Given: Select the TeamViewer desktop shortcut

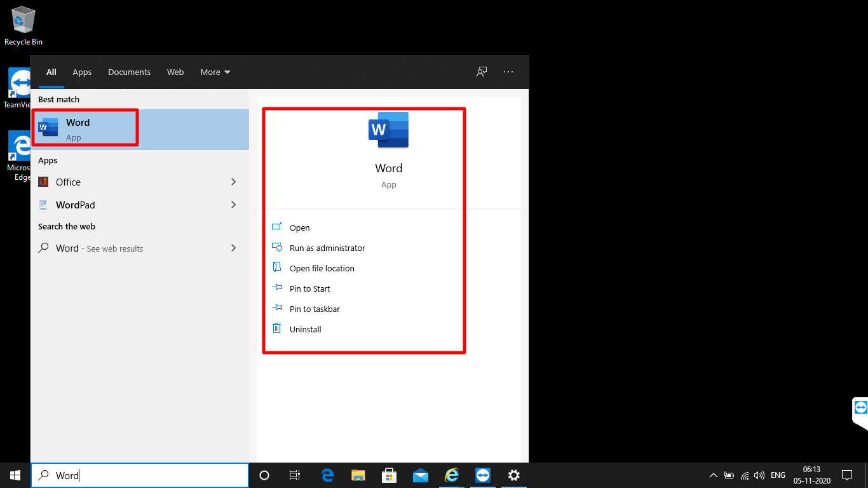Looking at the screenshot, I should (18, 88).
